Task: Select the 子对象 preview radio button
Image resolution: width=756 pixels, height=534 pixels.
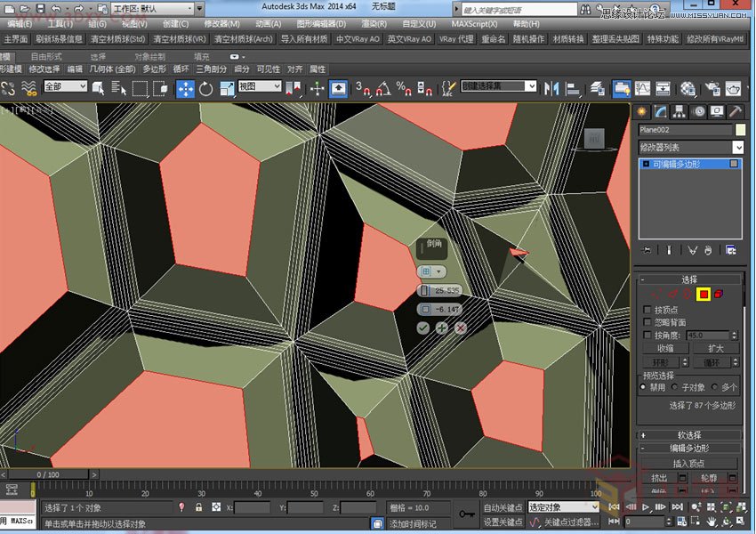Action: click(x=674, y=387)
